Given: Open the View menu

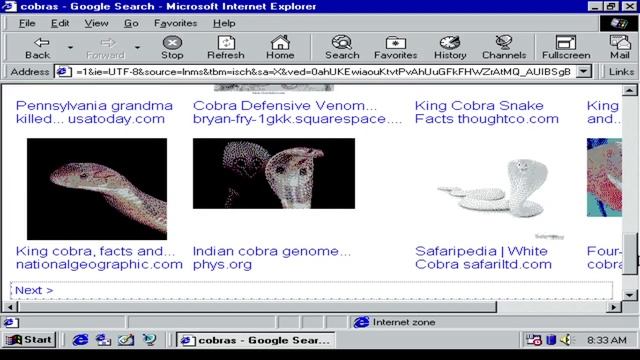Looking at the screenshot, I should (96, 23).
